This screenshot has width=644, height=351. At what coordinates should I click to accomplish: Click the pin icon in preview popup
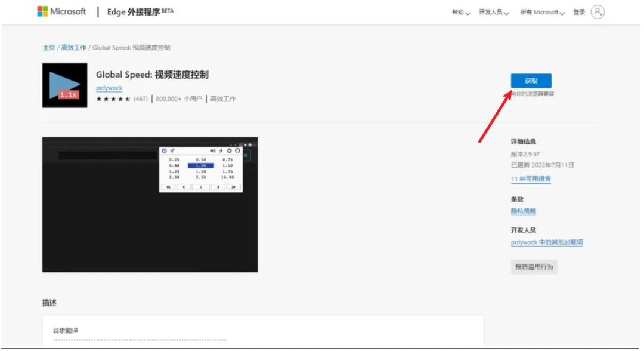[172, 151]
